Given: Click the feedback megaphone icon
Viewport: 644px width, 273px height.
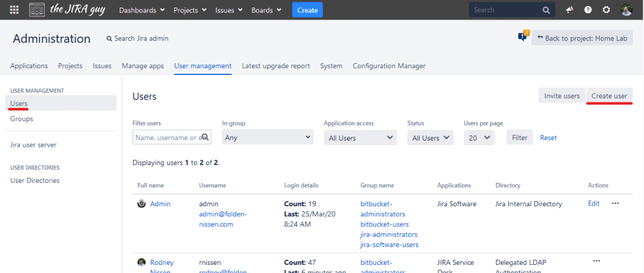Looking at the screenshot, I should 570,10.
